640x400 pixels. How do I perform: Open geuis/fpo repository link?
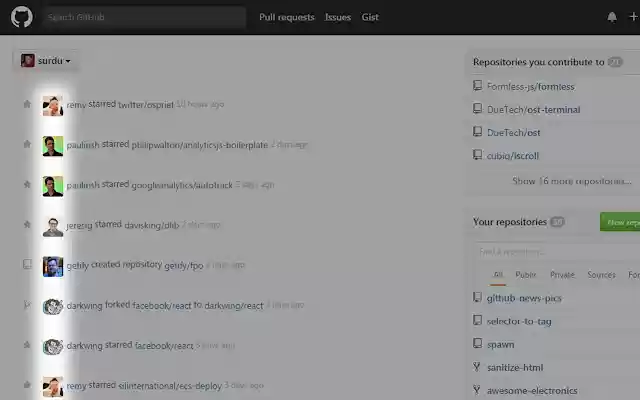184,266
